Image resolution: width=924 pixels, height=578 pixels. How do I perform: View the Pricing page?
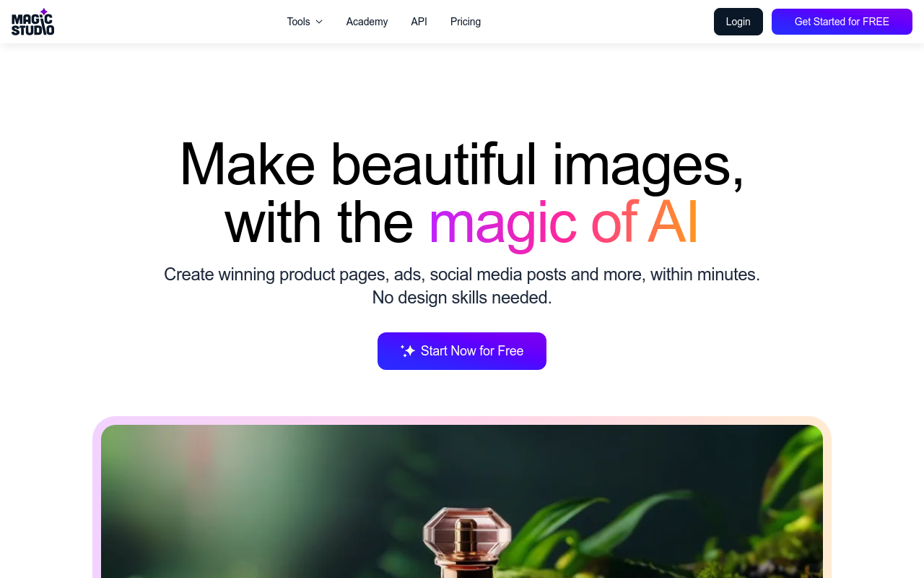click(466, 22)
